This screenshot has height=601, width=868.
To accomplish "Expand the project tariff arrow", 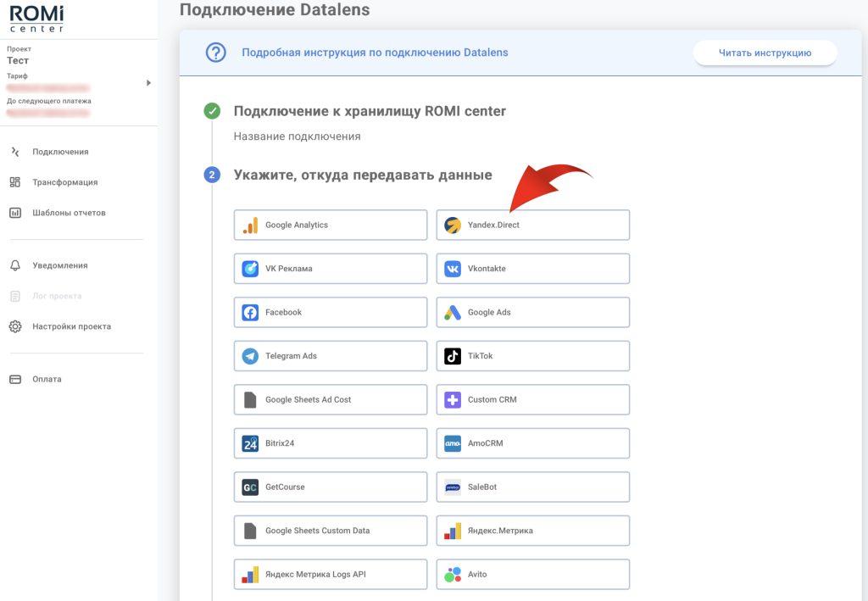I will click(148, 83).
